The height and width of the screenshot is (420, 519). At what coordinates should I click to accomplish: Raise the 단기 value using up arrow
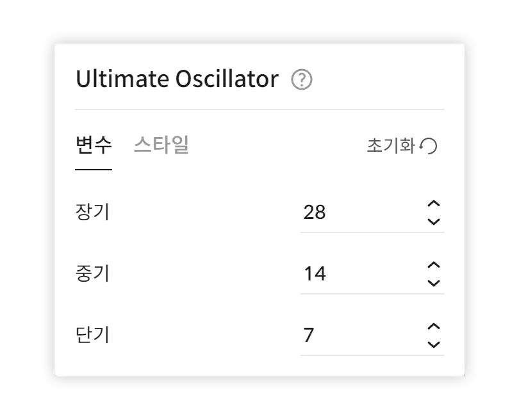(434, 327)
